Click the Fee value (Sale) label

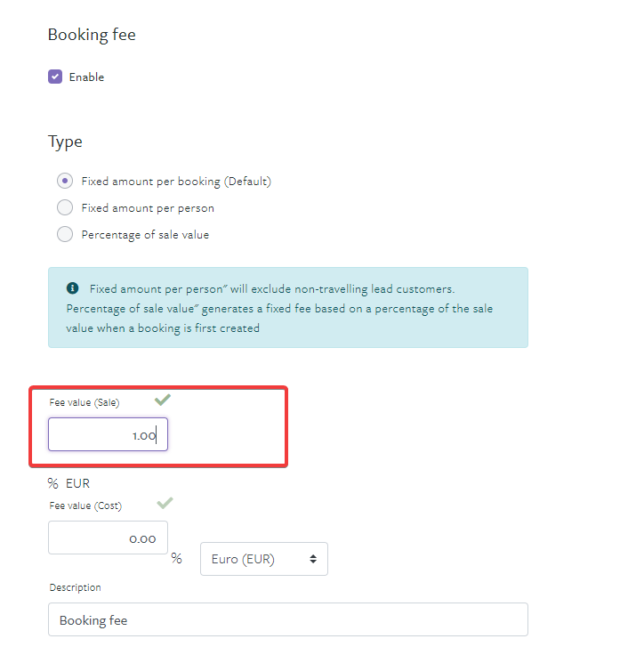(85, 402)
